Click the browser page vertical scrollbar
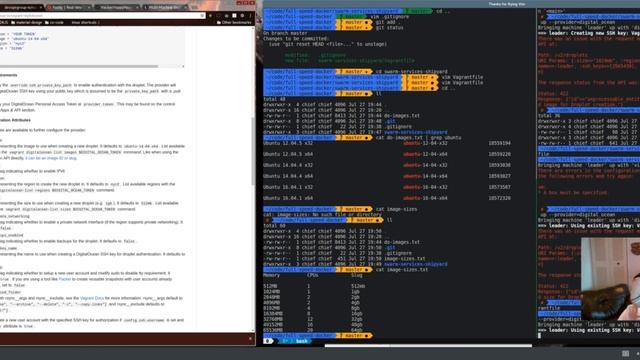This screenshot has width=640, height=360. 253,151
